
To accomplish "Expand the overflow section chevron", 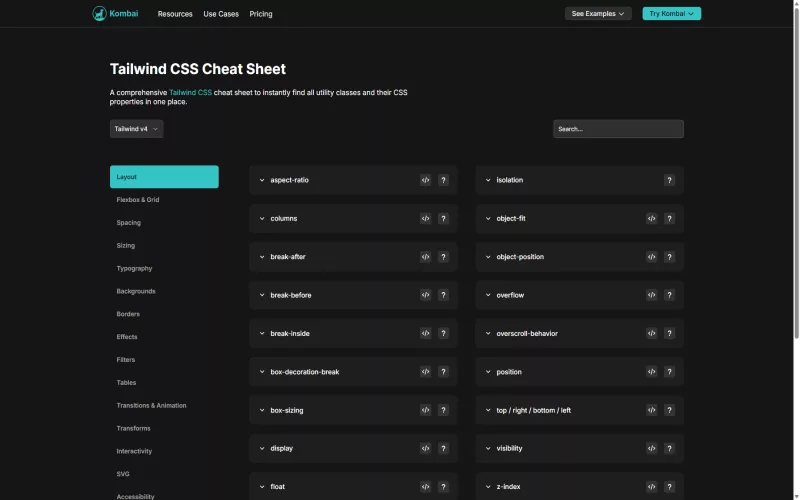I will [x=488, y=295].
